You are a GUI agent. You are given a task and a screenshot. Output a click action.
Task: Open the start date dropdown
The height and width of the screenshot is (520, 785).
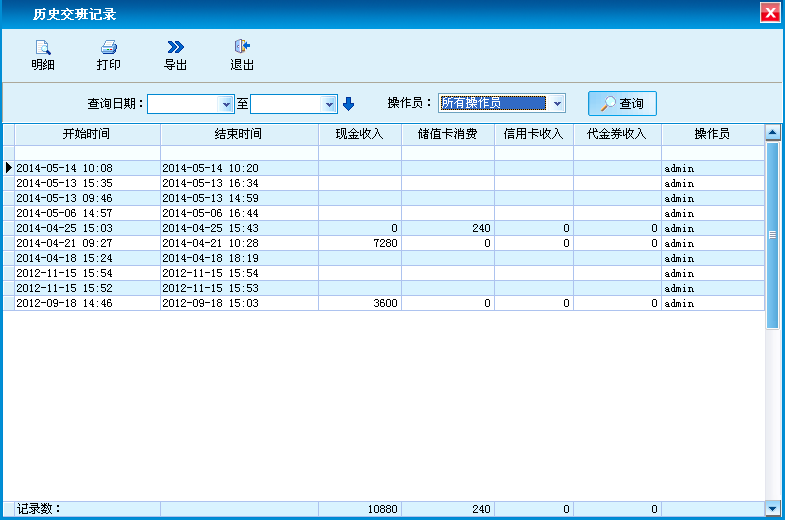point(226,104)
